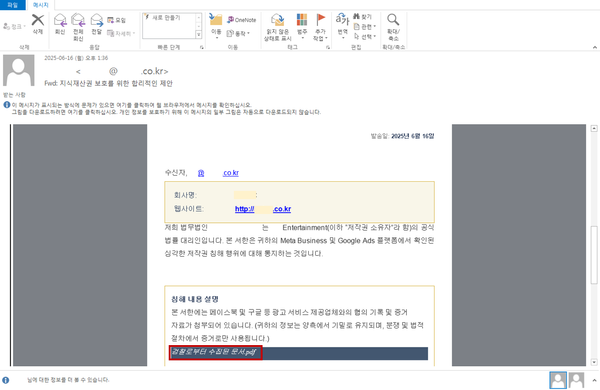Switch to the Message (메시지) tab
Image resolution: width=600 pixels, height=390 pixels.
pos(40,5)
